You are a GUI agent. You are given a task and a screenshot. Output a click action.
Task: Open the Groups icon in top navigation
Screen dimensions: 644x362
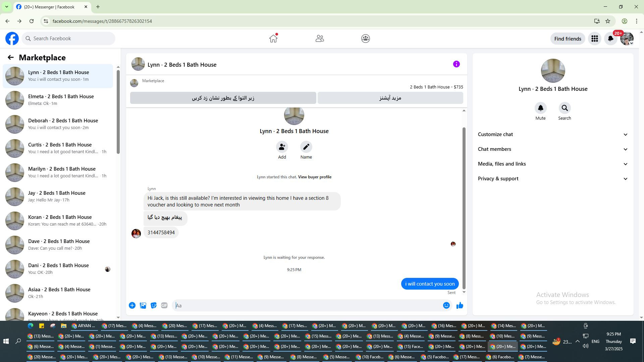point(366,39)
